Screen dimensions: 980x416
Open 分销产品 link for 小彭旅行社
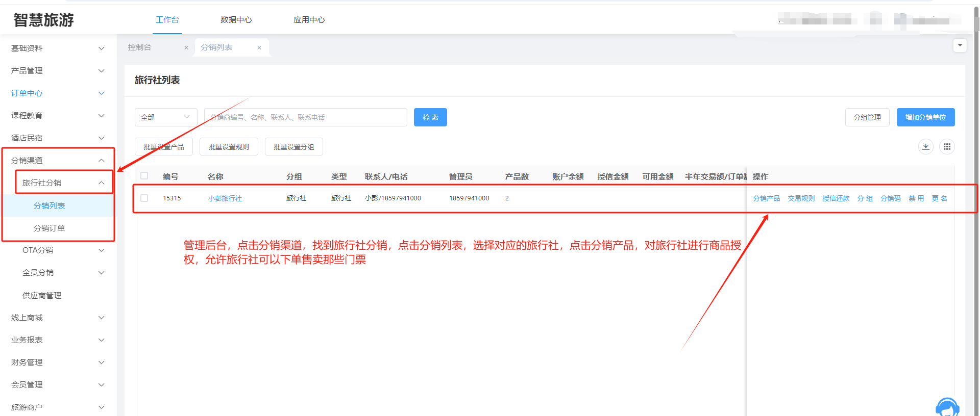tap(766, 198)
